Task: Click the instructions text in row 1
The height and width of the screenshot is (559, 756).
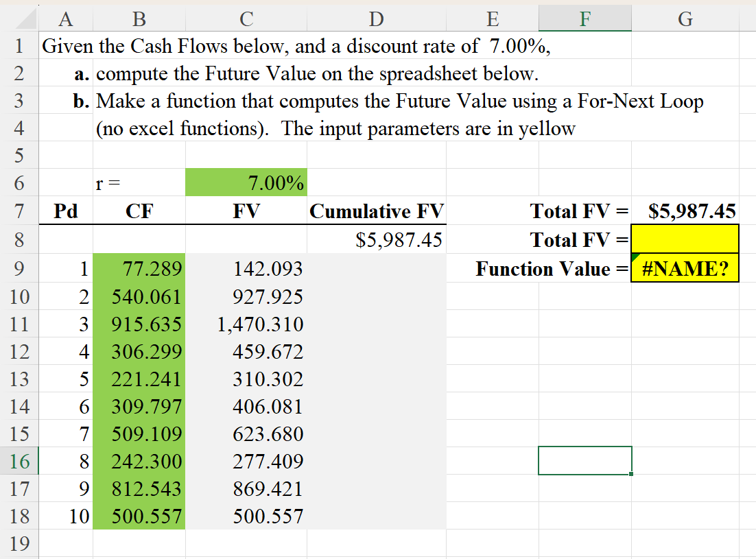Action: coord(206,46)
